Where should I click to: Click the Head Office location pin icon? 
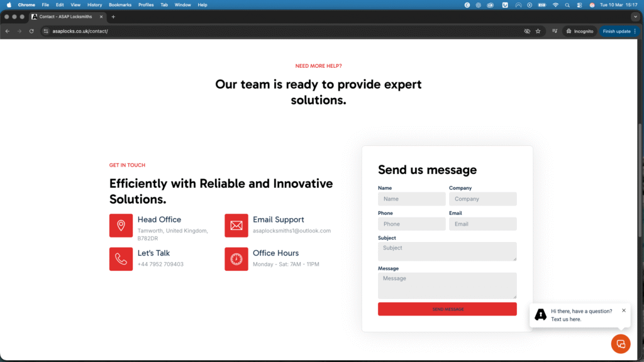pos(121,226)
